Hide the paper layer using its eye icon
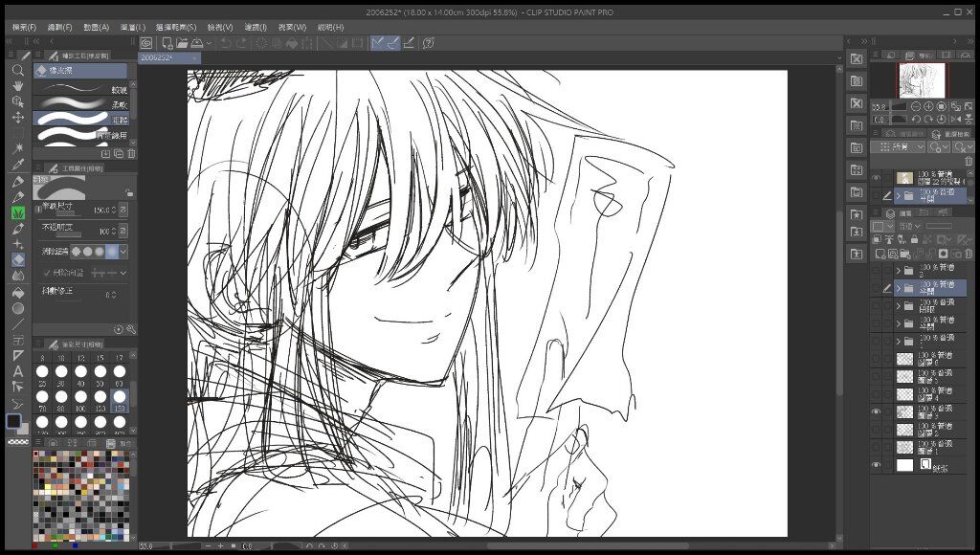This screenshot has height=555, width=980. 876,465
